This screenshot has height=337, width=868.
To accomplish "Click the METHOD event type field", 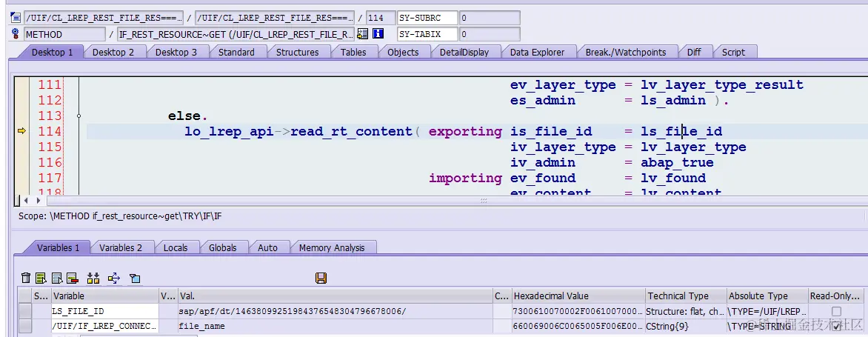I will (64, 34).
